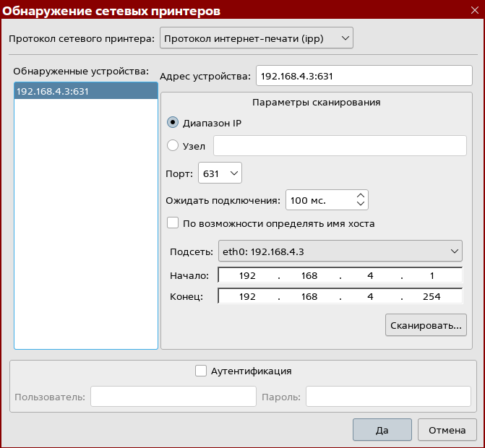This screenshot has width=485, height=448.
Task: Click last octet 1 of Начало address
Action: click(x=432, y=275)
